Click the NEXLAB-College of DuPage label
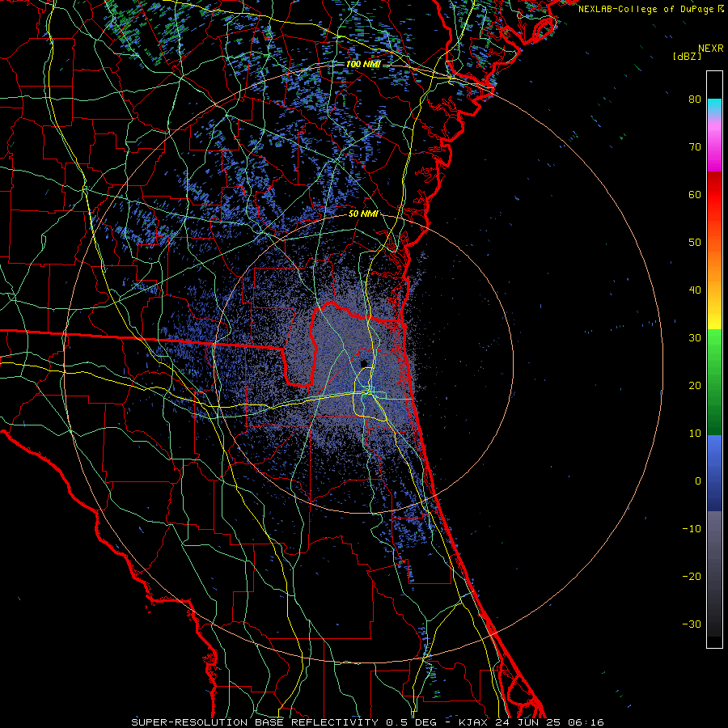The image size is (728, 728). pos(645,9)
